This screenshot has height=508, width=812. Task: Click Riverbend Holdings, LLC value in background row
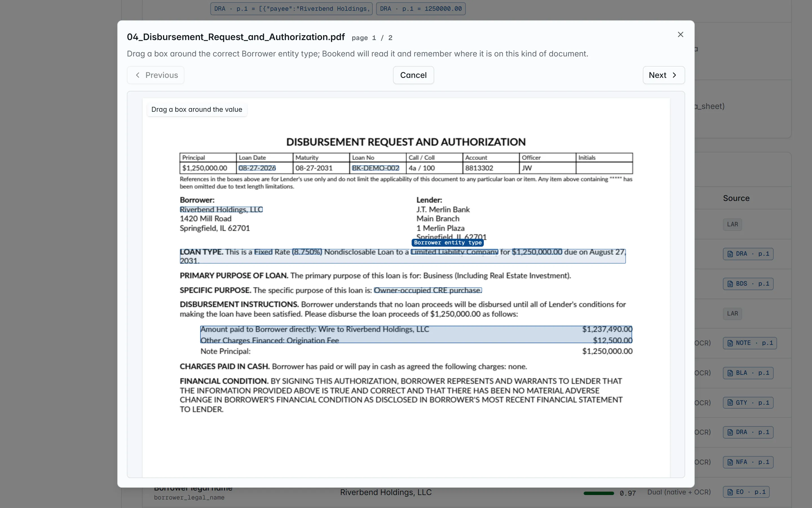(386, 492)
